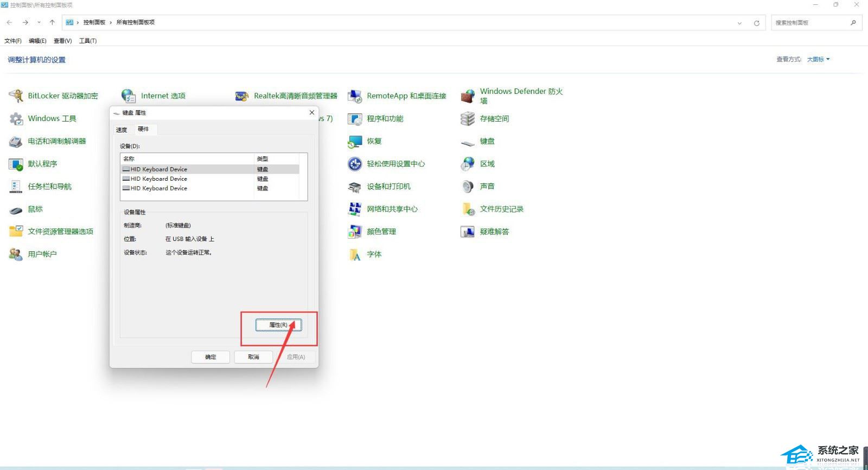Open the recent locations dropdown arrow
The image size is (868, 470).
tap(39, 22)
